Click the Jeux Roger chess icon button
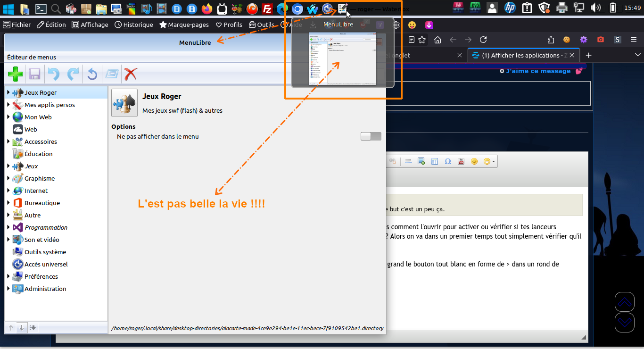Viewport: 644px width, 349px height. pos(124,103)
